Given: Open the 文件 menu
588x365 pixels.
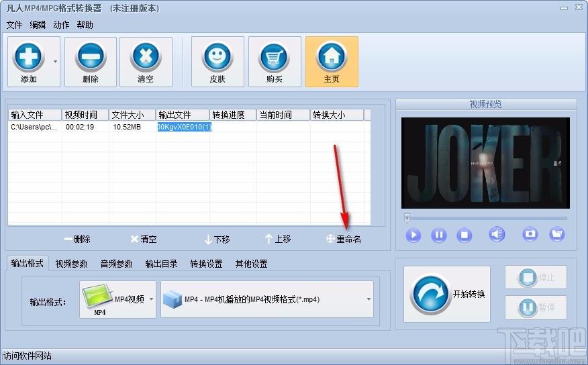Looking at the screenshot, I should click(x=14, y=25).
